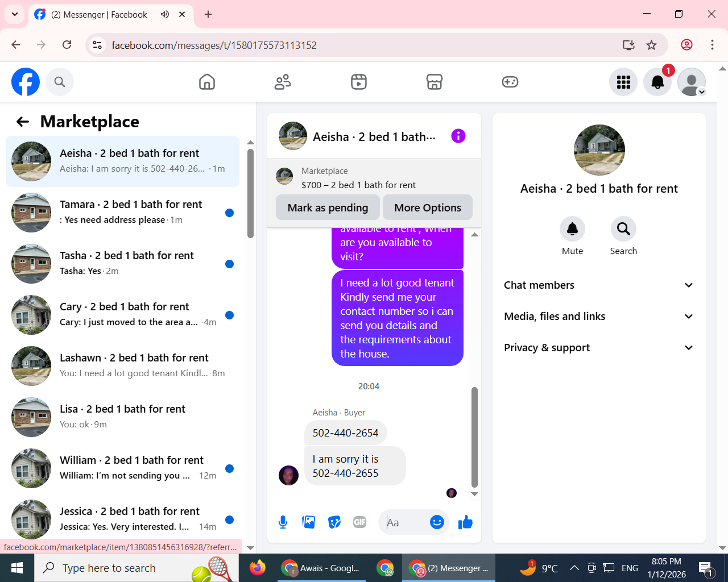Screen dimensions: 728x582
Task: Go to the Home feed icon
Action: coord(207,82)
